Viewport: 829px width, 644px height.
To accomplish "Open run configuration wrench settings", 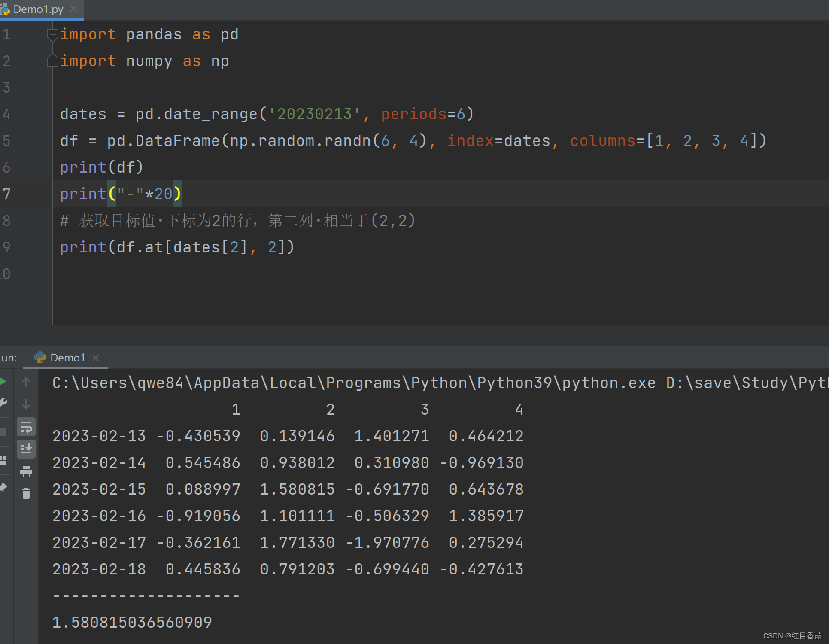I will (x=3, y=403).
